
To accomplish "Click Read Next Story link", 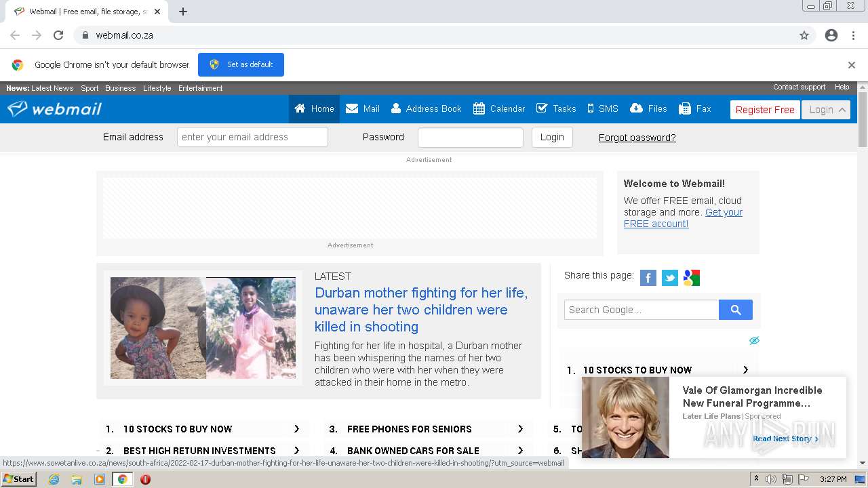I will click(785, 439).
